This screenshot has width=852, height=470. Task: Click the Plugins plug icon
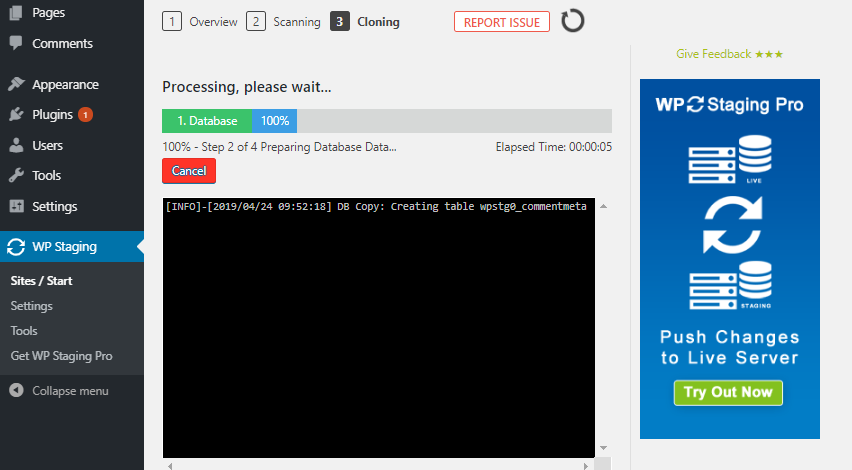[16, 115]
